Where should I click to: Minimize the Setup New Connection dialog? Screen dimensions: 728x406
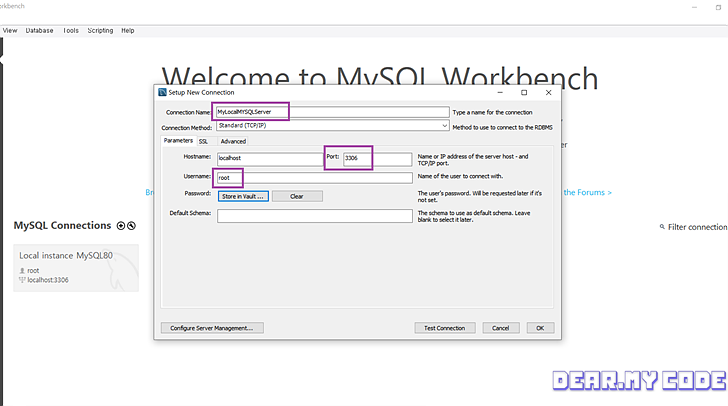(500, 92)
